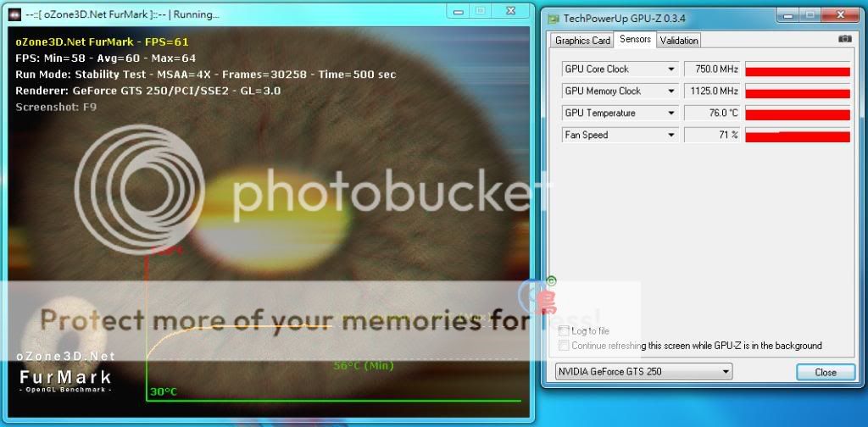Image resolution: width=868 pixels, height=427 pixels.
Task: Close FurMark using the title bar X
Action: [x=511, y=11]
